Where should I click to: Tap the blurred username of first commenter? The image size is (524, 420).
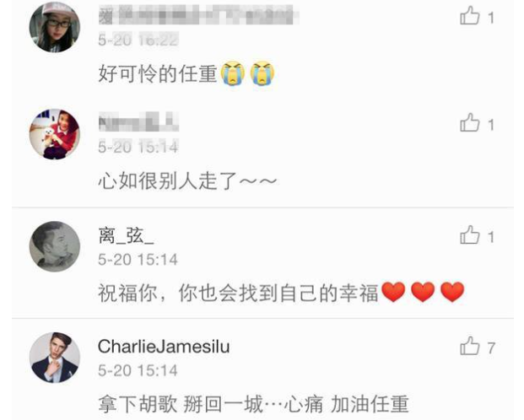(198, 15)
